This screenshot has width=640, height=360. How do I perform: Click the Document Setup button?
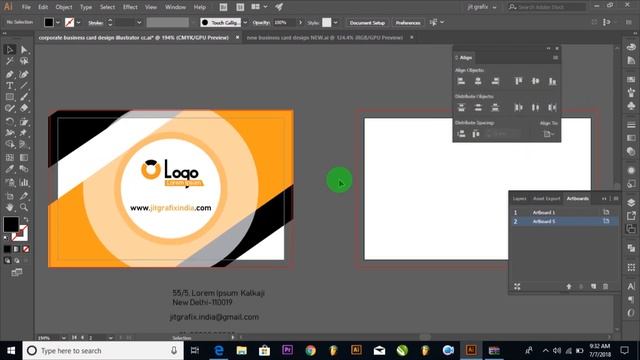pyautogui.click(x=367, y=22)
